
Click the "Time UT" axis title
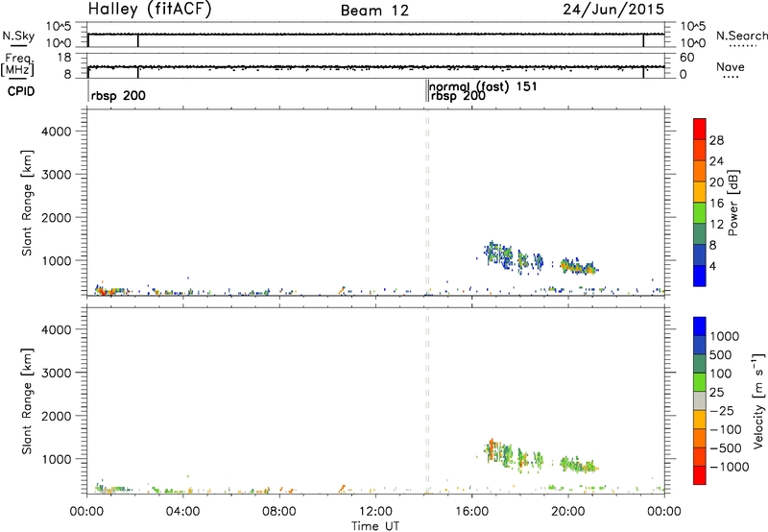point(375,526)
